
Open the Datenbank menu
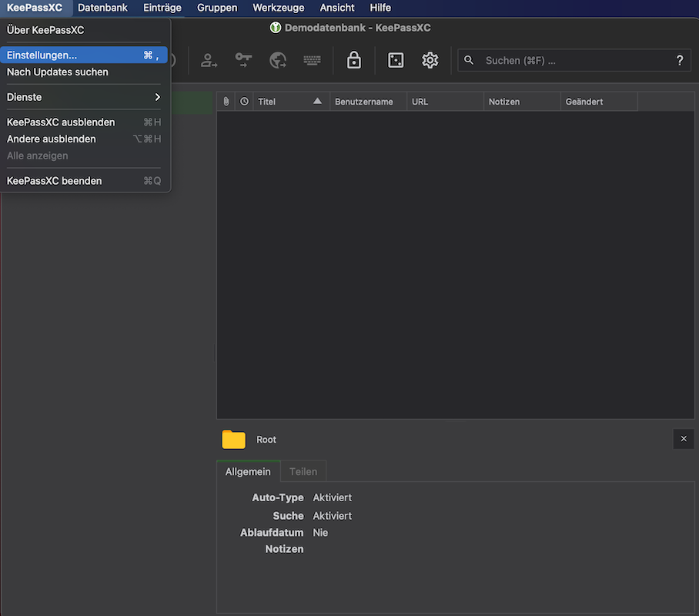point(102,8)
